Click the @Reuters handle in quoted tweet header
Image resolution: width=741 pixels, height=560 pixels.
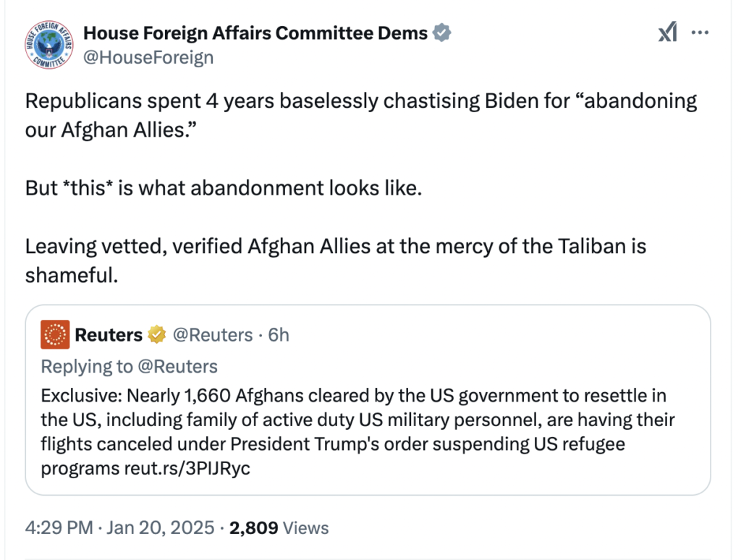pyautogui.click(x=213, y=334)
